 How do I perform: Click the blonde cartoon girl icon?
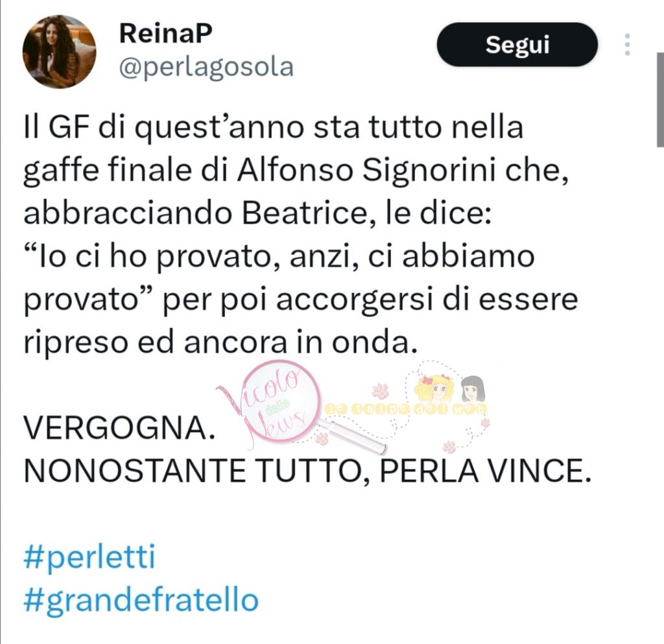point(434,388)
